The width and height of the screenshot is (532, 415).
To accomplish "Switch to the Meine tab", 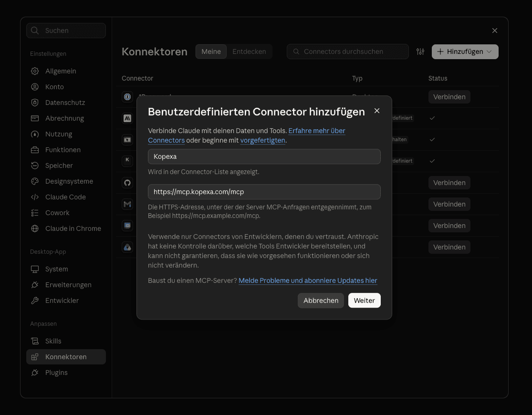I will (211, 52).
